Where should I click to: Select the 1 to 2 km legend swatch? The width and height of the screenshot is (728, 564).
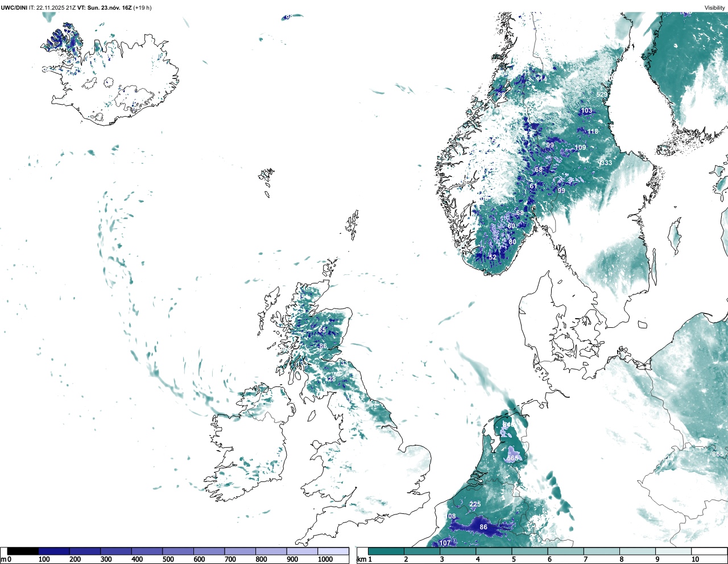[386, 551]
